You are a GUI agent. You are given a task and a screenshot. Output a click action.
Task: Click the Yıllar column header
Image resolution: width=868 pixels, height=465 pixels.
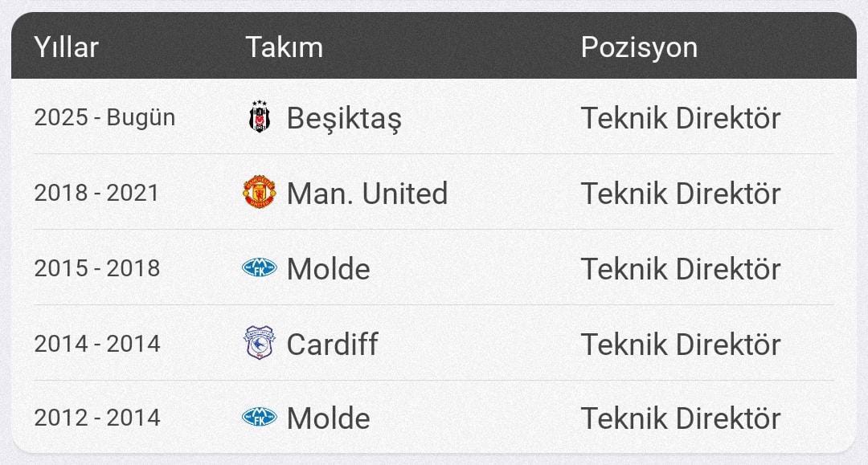pyautogui.click(x=66, y=47)
